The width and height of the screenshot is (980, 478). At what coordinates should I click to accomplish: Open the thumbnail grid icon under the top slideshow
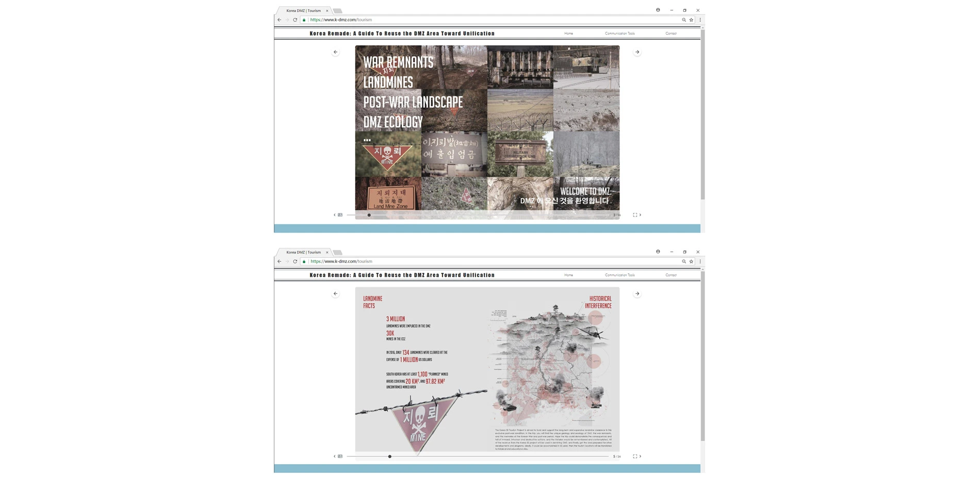point(340,215)
